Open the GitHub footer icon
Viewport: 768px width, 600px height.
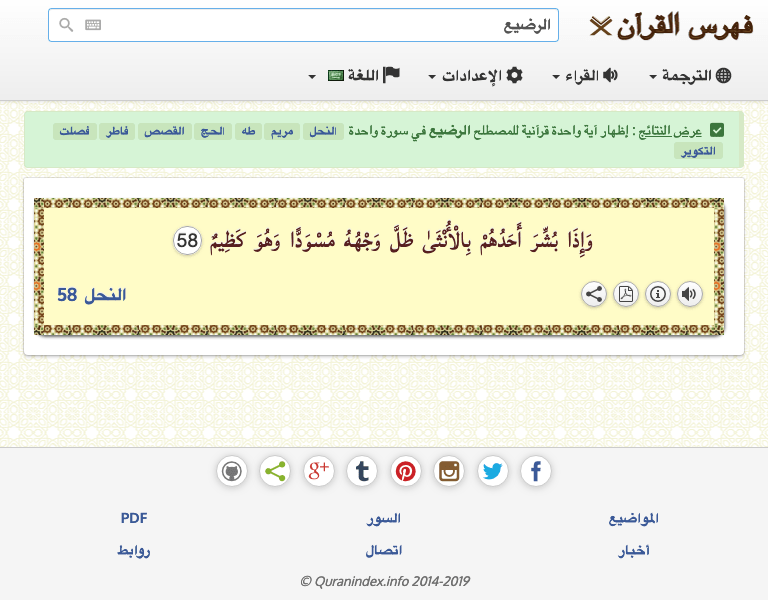coord(232,472)
